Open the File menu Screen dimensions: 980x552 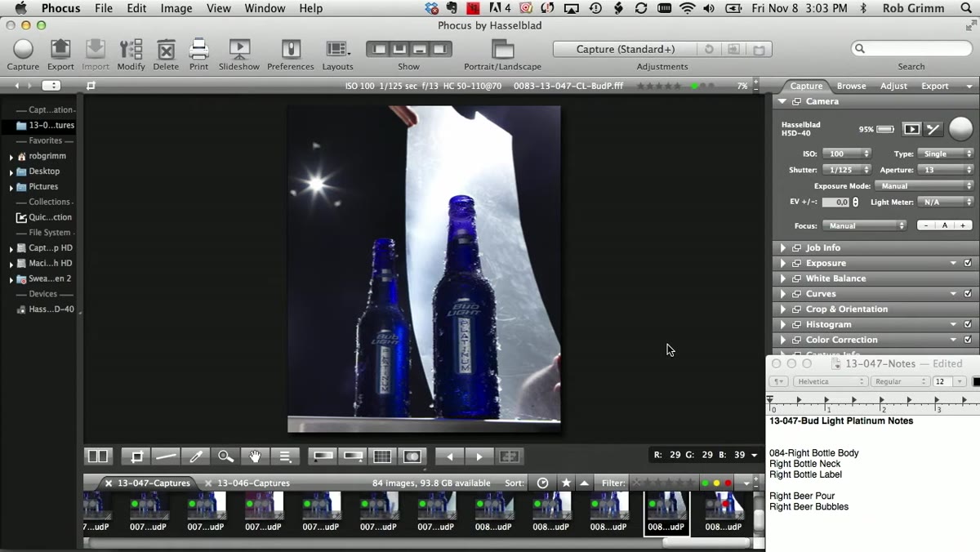pyautogui.click(x=104, y=8)
